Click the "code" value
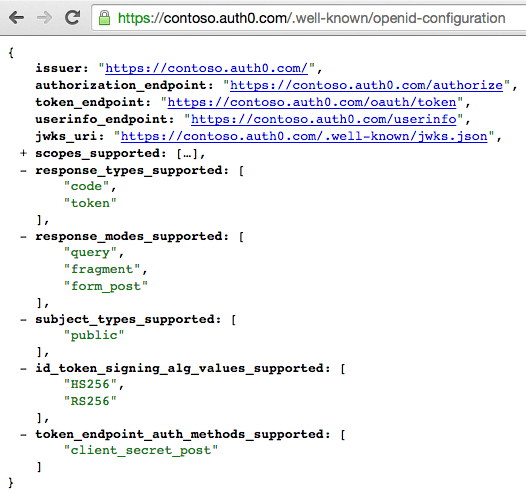This screenshot has height=499, width=526. pos(86,186)
